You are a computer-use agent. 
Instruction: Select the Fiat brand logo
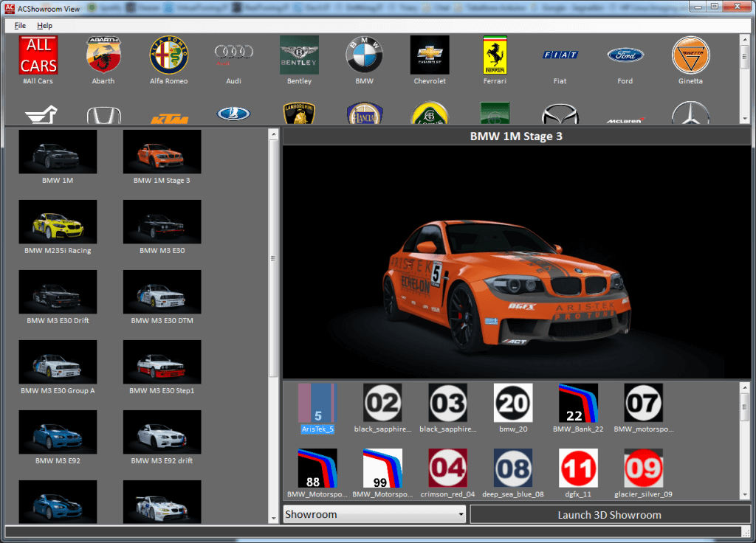pyautogui.click(x=560, y=55)
